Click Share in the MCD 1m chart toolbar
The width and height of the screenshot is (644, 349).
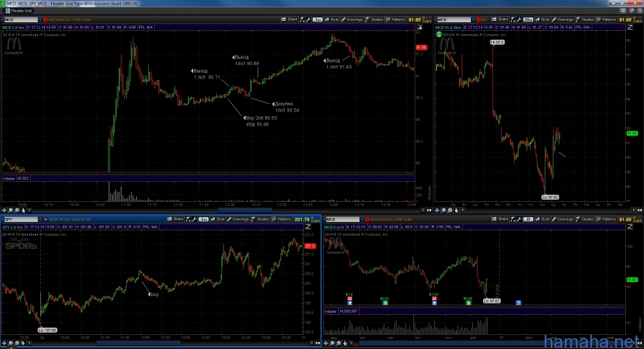click(x=290, y=19)
